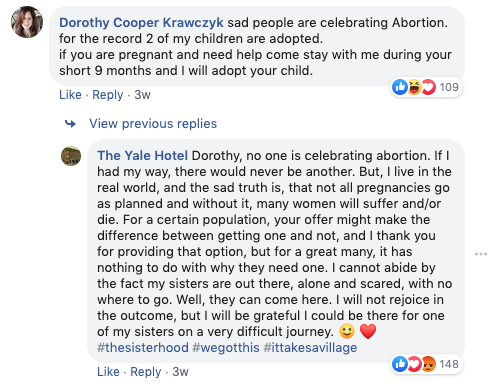The image size is (497, 387).
Task: Open Dorothy Cooper Krawczyk's profile picture
Action: [27, 22]
